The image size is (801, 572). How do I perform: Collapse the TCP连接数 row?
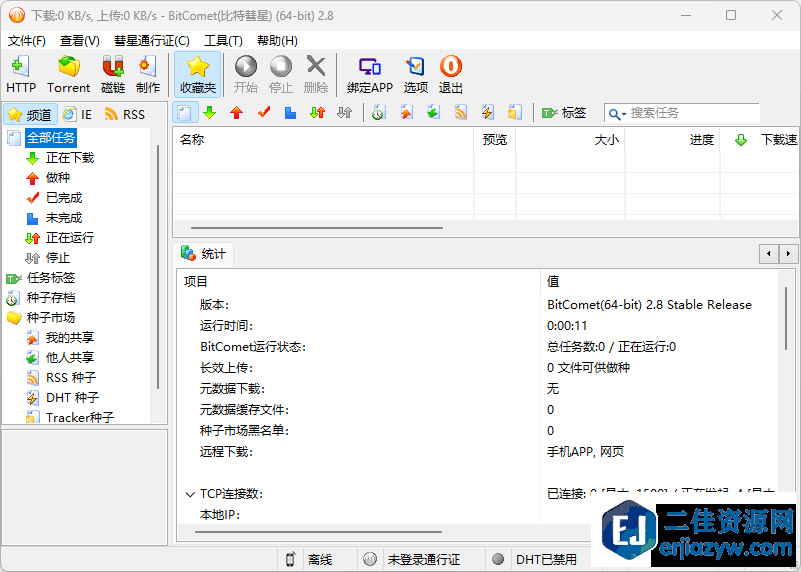pyautogui.click(x=190, y=494)
